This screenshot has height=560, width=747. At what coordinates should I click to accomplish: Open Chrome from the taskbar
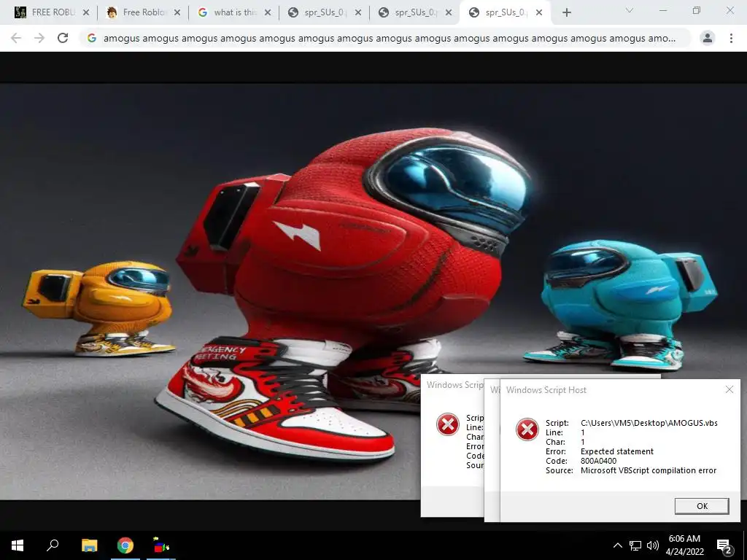[125, 545]
